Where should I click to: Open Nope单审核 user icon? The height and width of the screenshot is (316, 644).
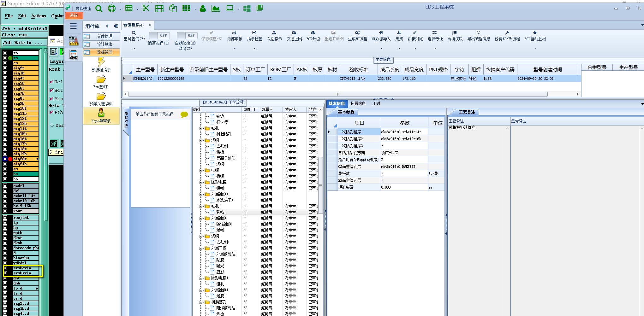101,113
